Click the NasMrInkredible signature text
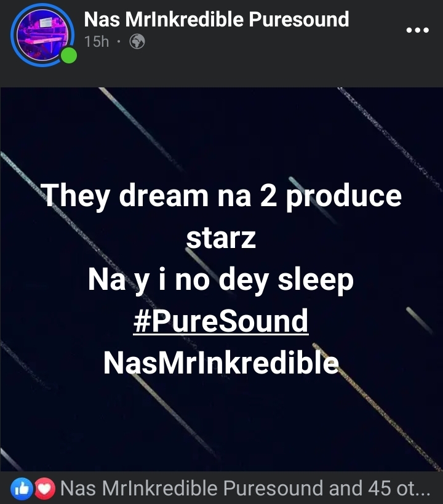The width and height of the screenshot is (443, 504). coord(221,363)
